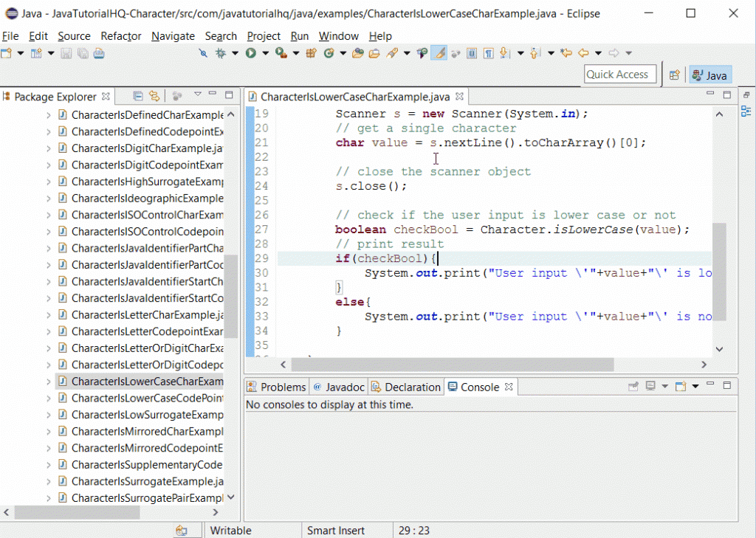Select the Javadoc tab

(x=339, y=387)
